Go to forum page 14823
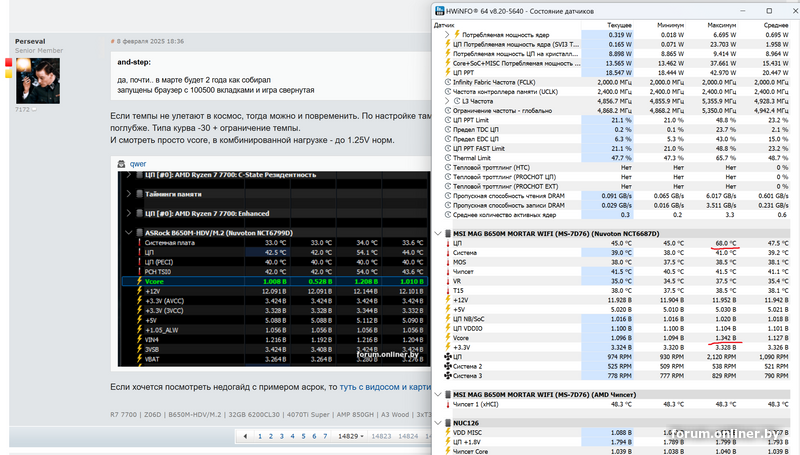This screenshot has width=800, height=455. pos(381,436)
